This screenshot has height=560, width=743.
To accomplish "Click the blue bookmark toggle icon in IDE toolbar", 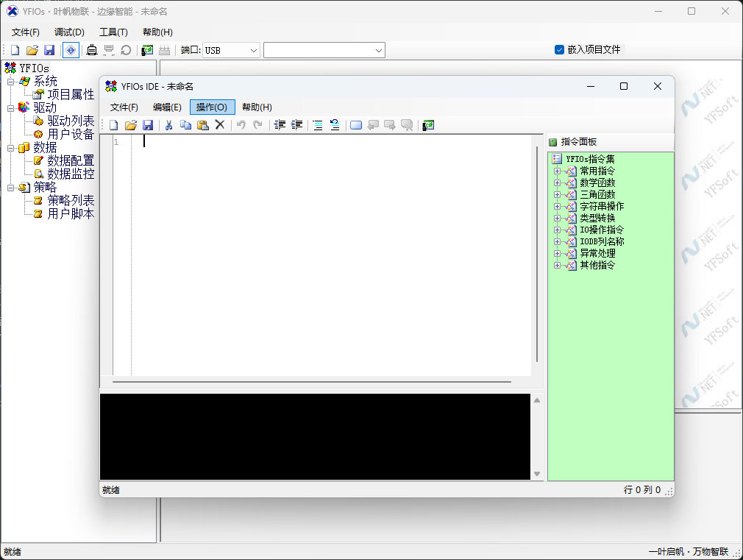I will click(x=356, y=125).
